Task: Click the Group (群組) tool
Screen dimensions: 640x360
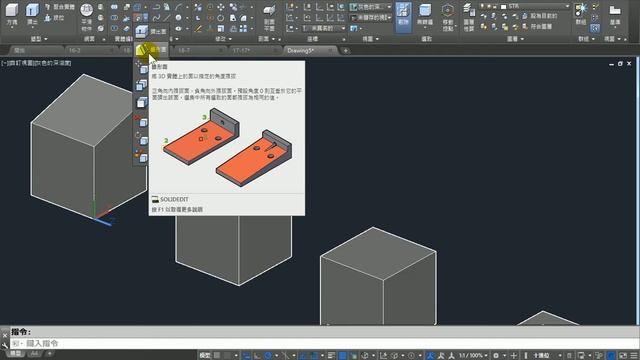Action: pyautogui.click(x=581, y=14)
